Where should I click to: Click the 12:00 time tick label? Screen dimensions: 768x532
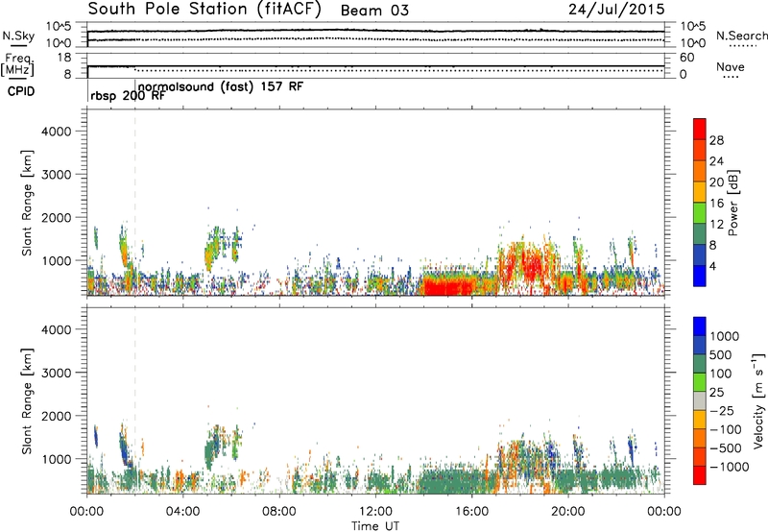[375, 512]
